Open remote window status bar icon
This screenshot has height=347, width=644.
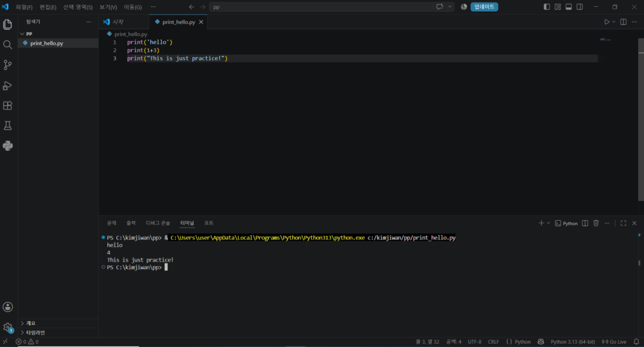coord(5,342)
